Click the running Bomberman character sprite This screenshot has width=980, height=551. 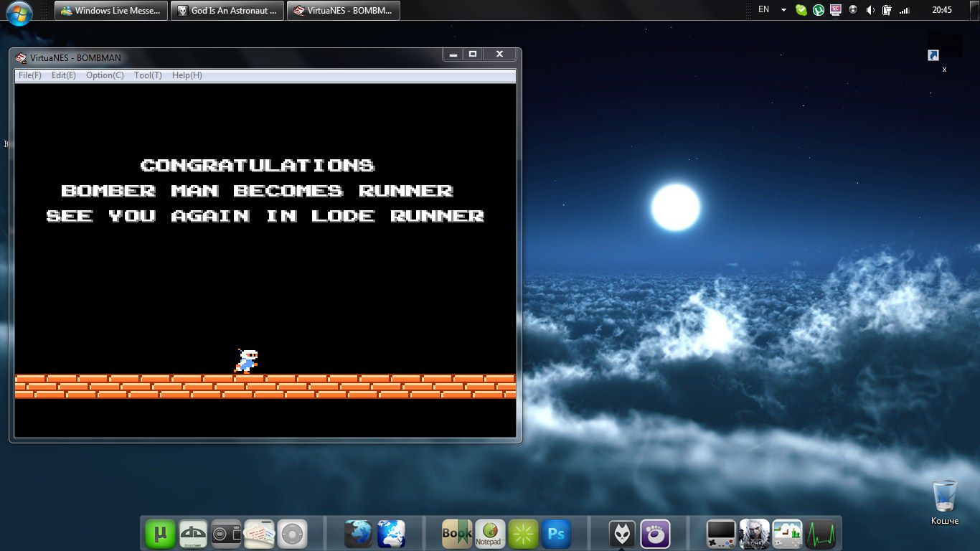[246, 362]
